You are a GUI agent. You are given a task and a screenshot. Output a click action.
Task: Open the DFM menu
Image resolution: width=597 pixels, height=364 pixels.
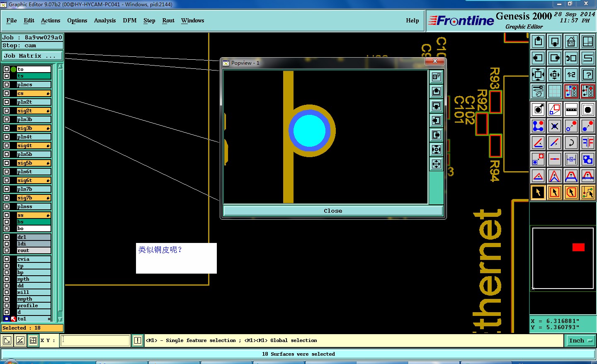(x=130, y=20)
